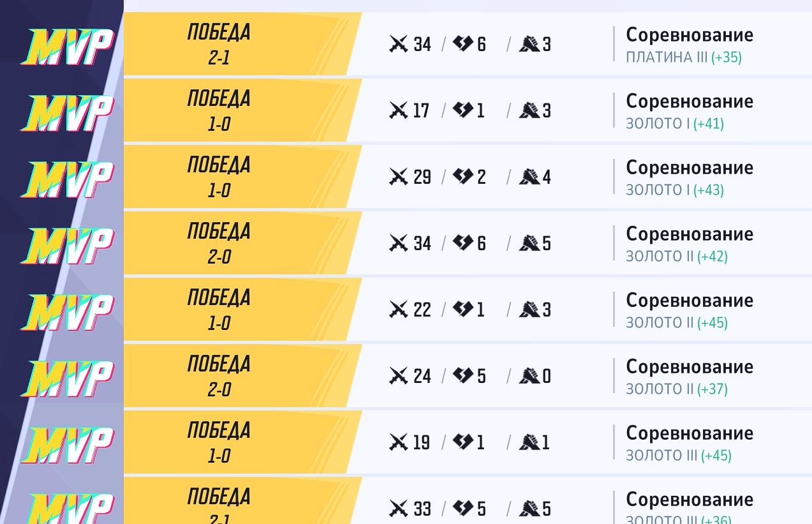The height and width of the screenshot is (524, 812).
Task: Click the MVP badge on the Золото II +42 match
Action: 67,246
